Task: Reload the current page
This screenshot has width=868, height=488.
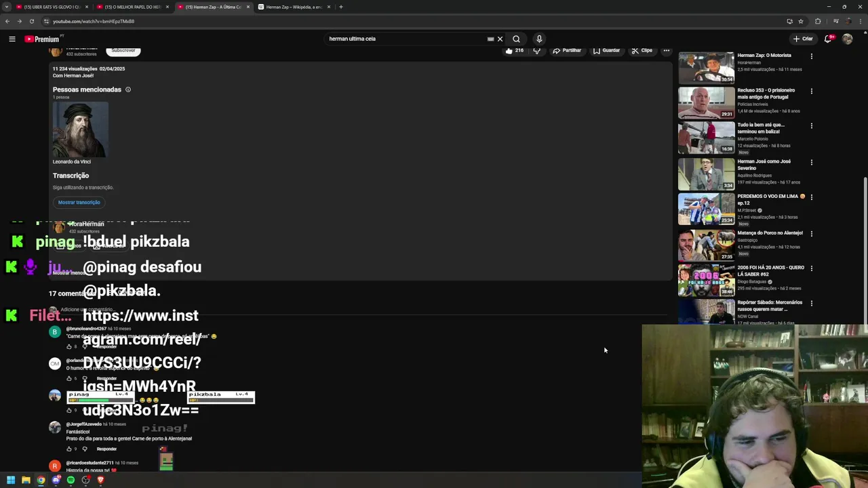Action: (x=31, y=21)
